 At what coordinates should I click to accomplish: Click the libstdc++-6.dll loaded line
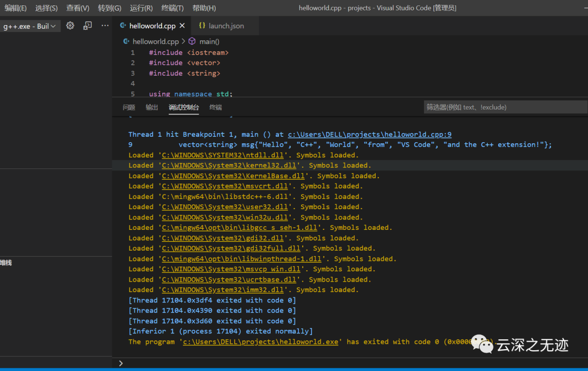(x=246, y=197)
